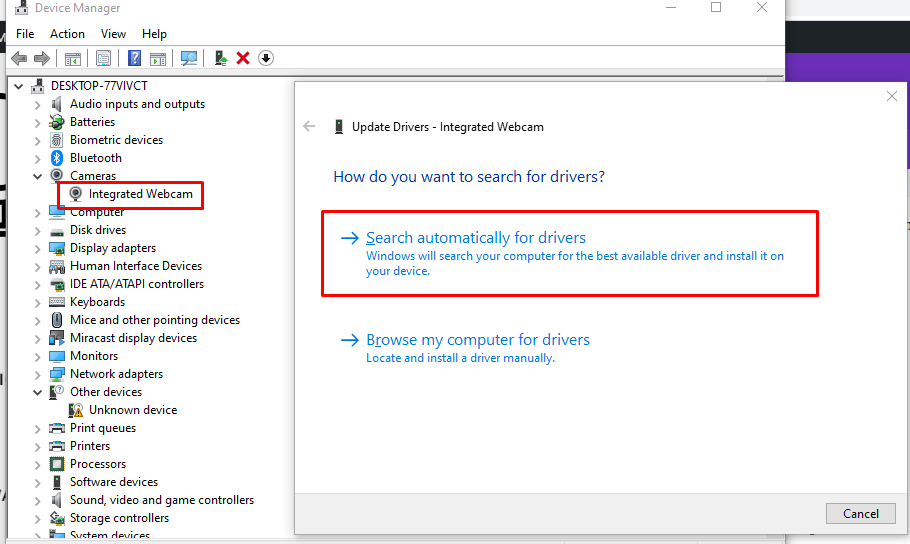Open the File menu
Viewport: 910px width, 544px height.
point(25,34)
